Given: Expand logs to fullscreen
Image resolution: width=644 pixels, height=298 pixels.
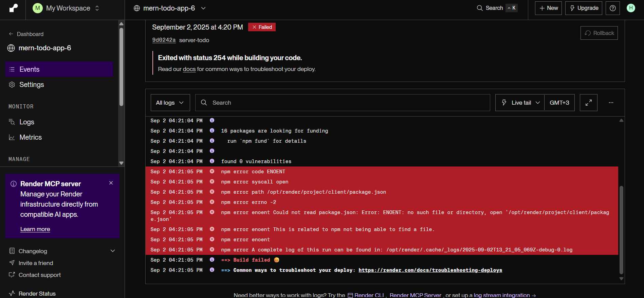Looking at the screenshot, I should pyautogui.click(x=589, y=103).
